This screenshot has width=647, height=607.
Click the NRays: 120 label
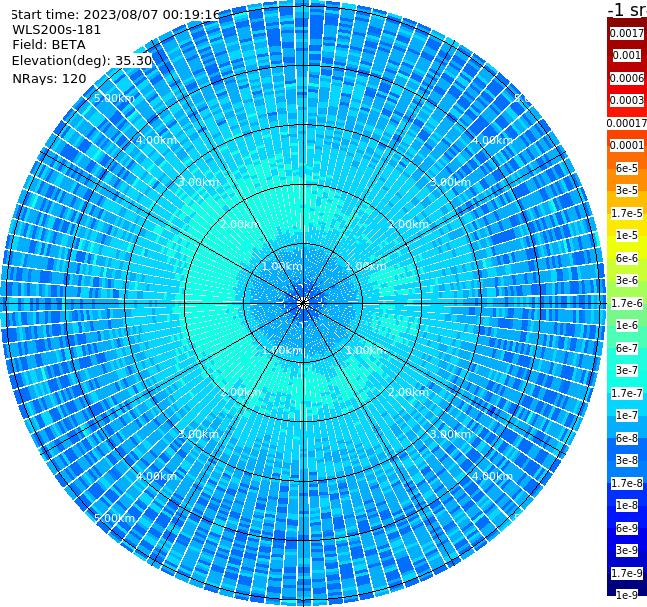pos(49,78)
